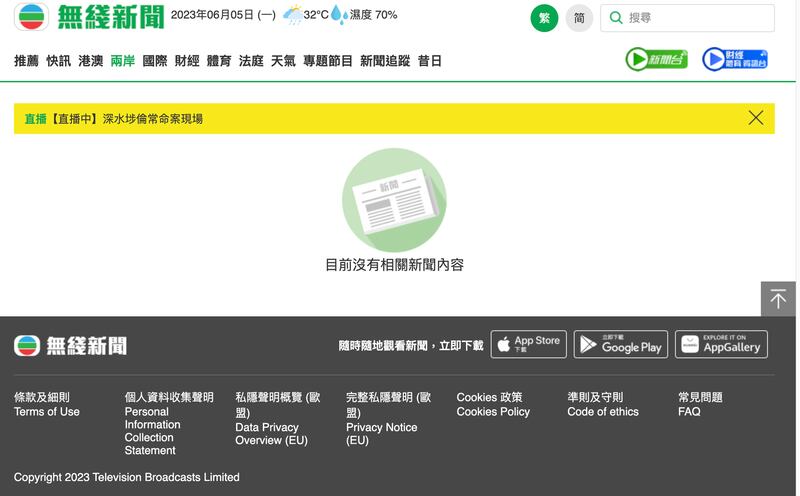Go to the 天氣 section
The image size is (800, 496).
(x=283, y=61)
